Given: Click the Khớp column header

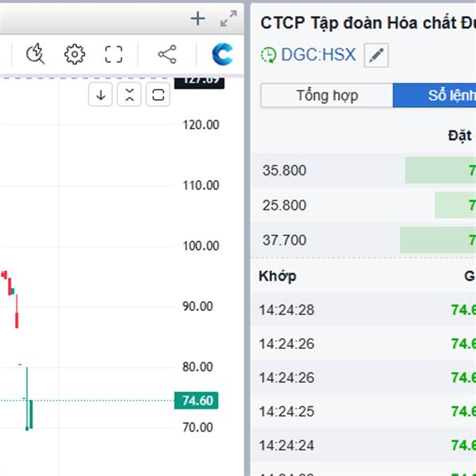Looking at the screenshot, I should click(277, 277).
